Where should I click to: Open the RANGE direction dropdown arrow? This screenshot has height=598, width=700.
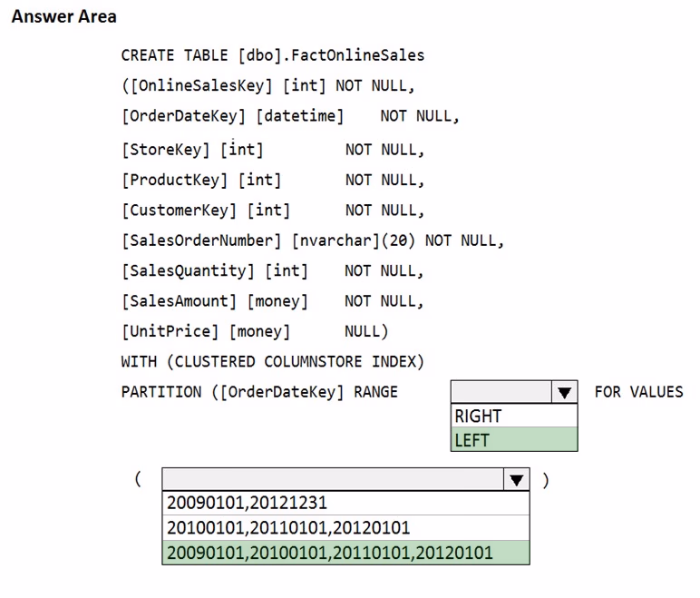pos(564,392)
